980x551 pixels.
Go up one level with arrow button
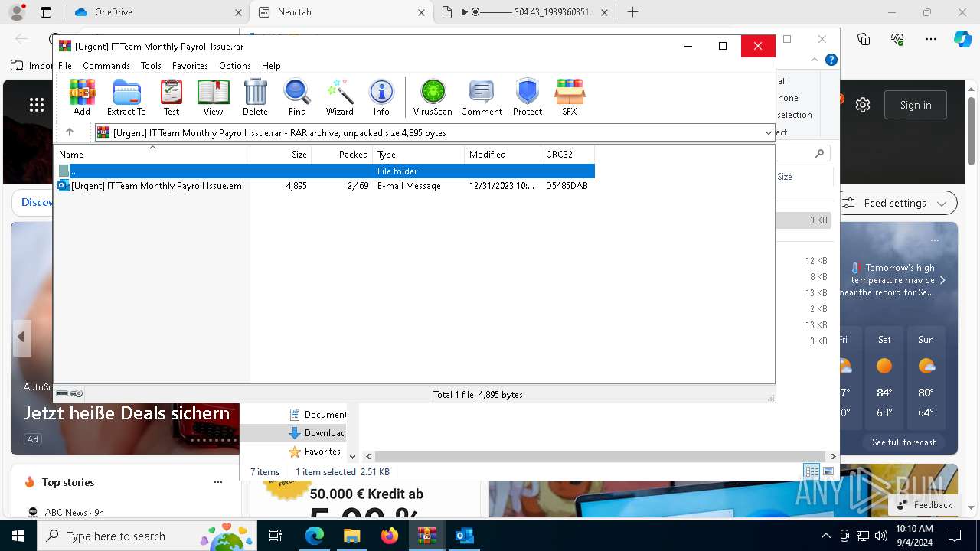click(70, 132)
